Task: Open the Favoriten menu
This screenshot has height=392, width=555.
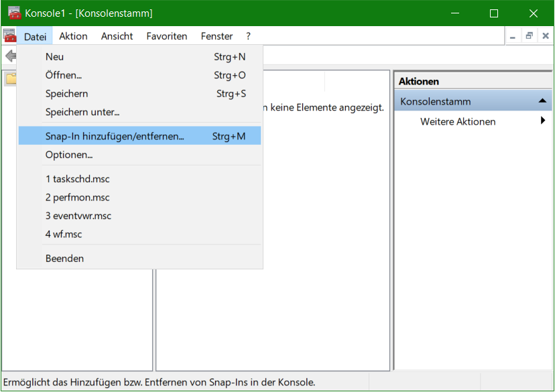Action: (x=167, y=36)
